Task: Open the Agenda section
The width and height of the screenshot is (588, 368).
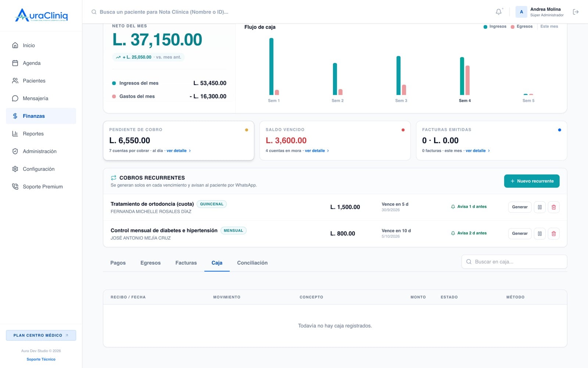Action: [41, 63]
